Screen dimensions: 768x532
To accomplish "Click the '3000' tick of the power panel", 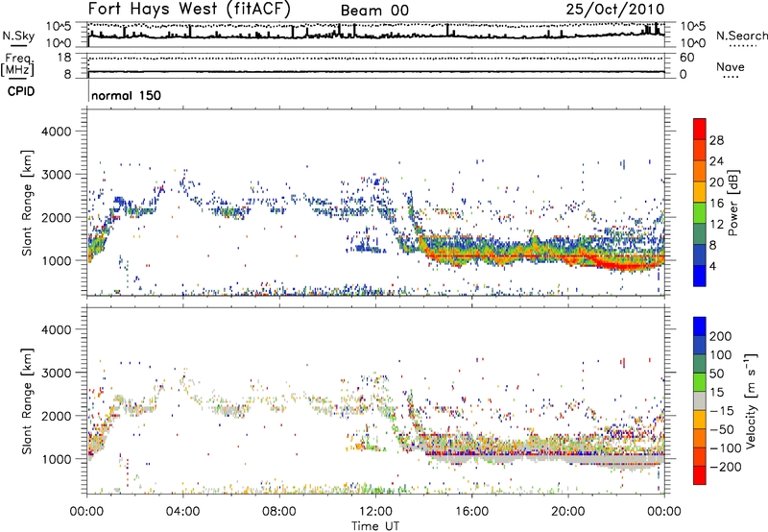I will pyautogui.click(x=57, y=175).
